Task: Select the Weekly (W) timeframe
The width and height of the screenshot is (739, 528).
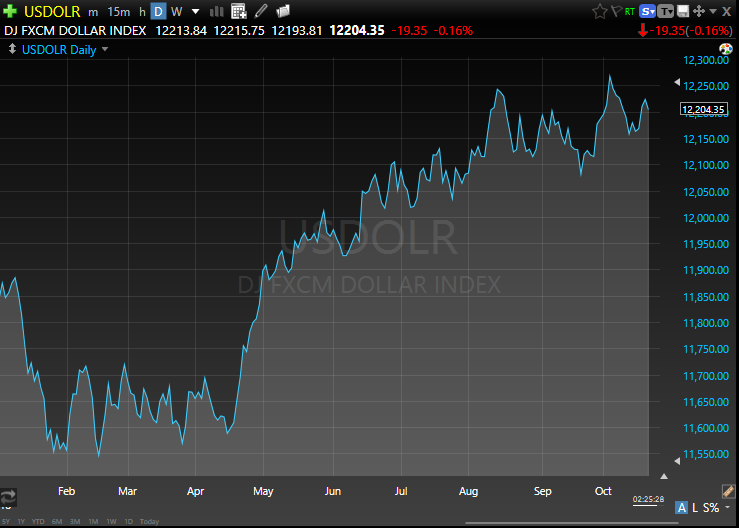Action: point(176,11)
